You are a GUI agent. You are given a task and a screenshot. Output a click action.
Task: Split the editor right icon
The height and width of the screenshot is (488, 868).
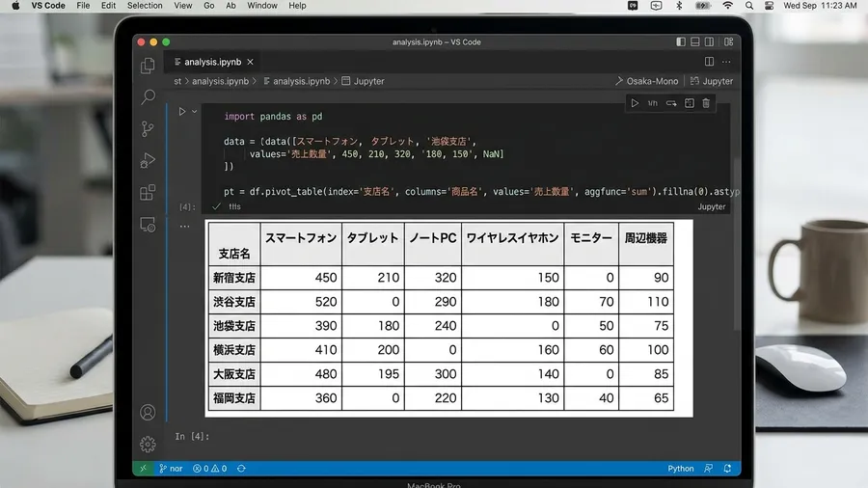[709, 62]
